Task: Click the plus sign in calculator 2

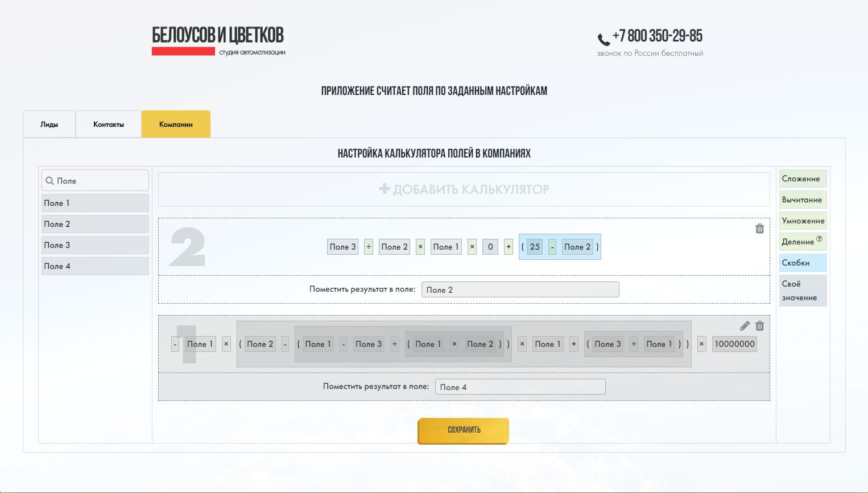Action: [x=509, y=247]
